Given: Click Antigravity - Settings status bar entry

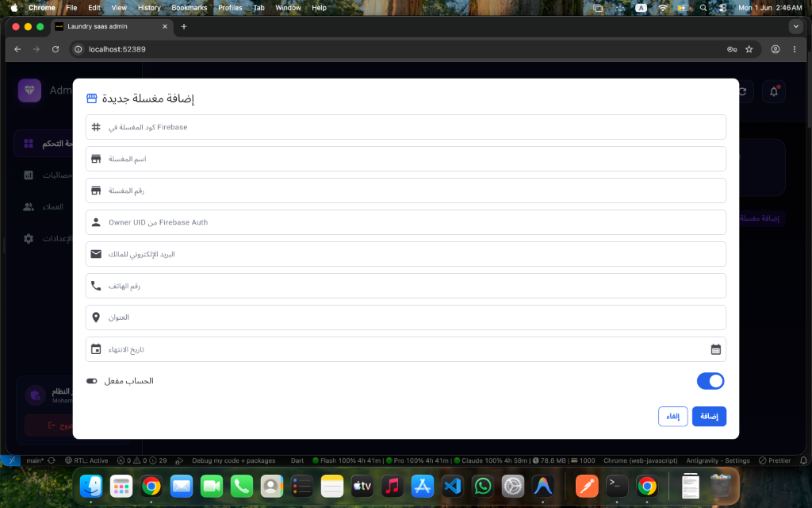Looking at the screenshot, I should click(x=718, y=460).
